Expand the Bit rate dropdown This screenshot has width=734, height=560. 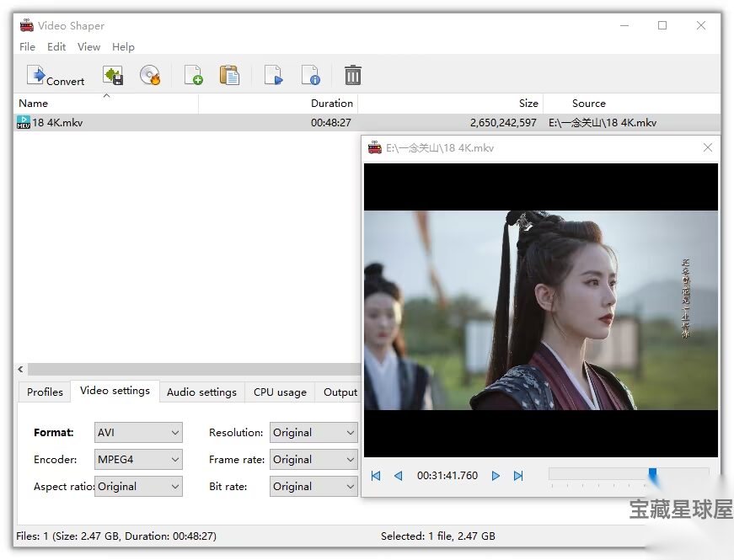point(313,487)
